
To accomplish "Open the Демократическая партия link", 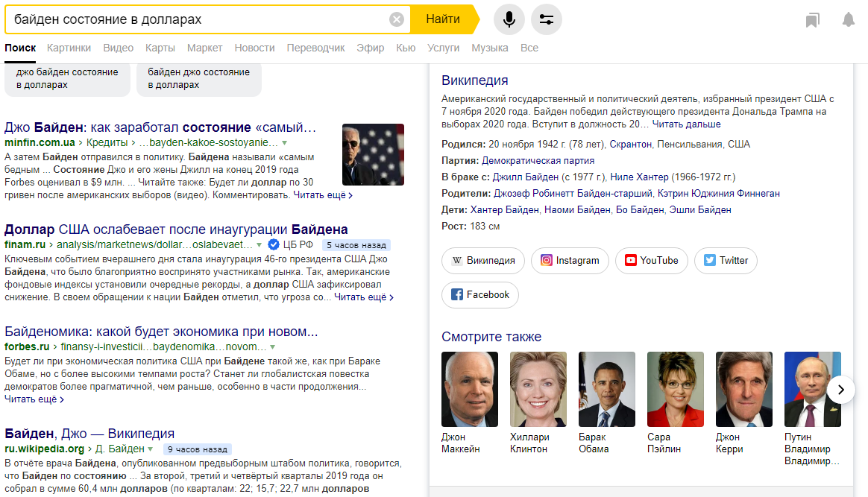I will [x=538, y=161].
